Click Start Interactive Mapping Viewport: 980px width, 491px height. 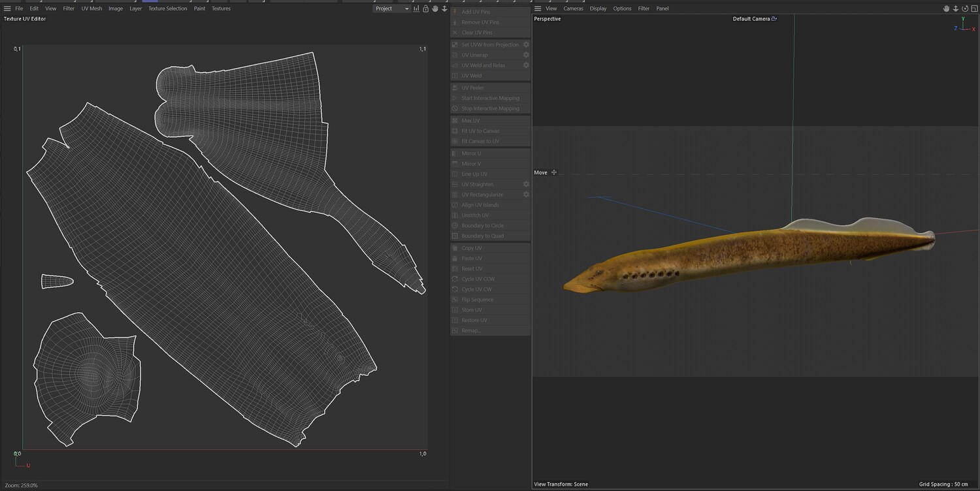click(x=491, y=98)
